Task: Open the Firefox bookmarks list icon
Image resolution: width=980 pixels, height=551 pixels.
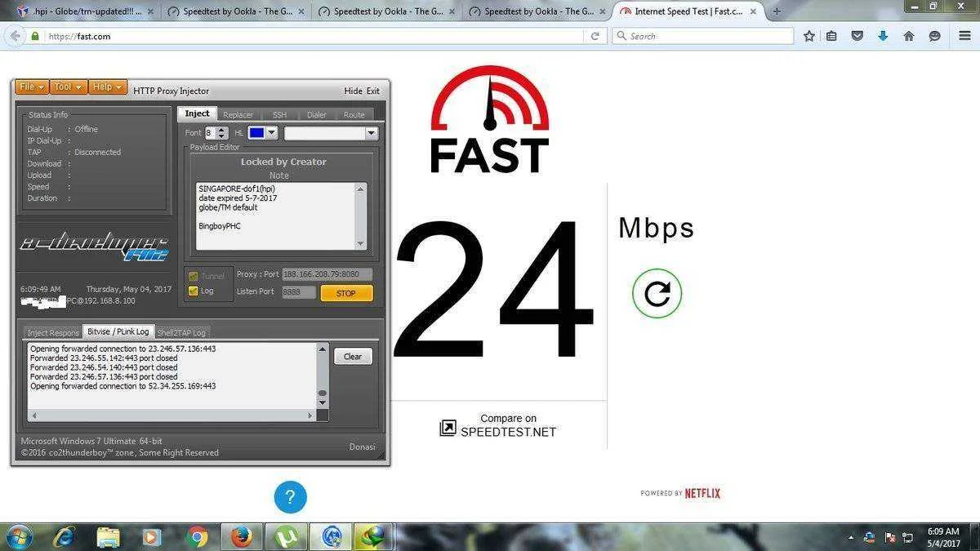Action: tap(831, 36)
